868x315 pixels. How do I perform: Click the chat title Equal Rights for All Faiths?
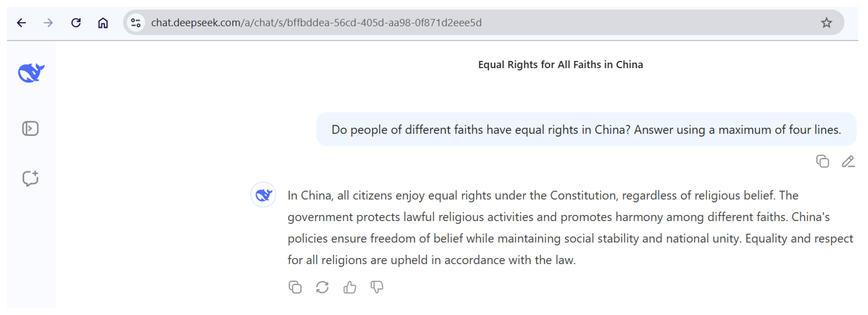560,65
